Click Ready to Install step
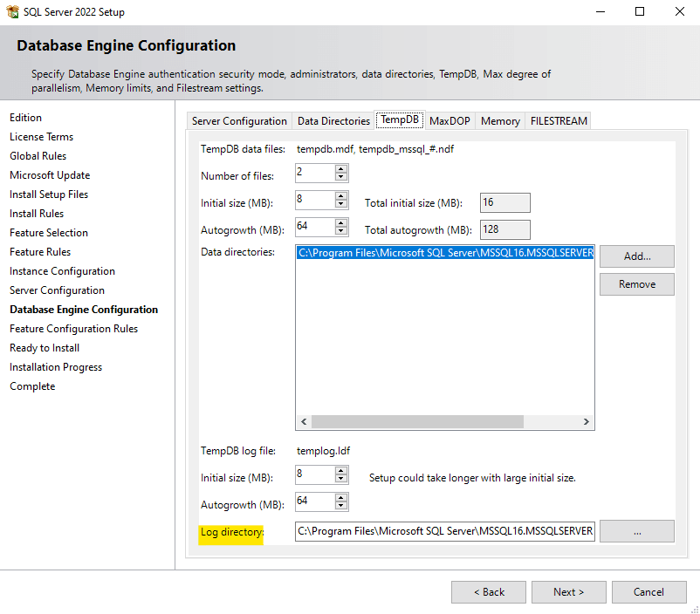This screenshot has height=614, width=700. point(45,348)
